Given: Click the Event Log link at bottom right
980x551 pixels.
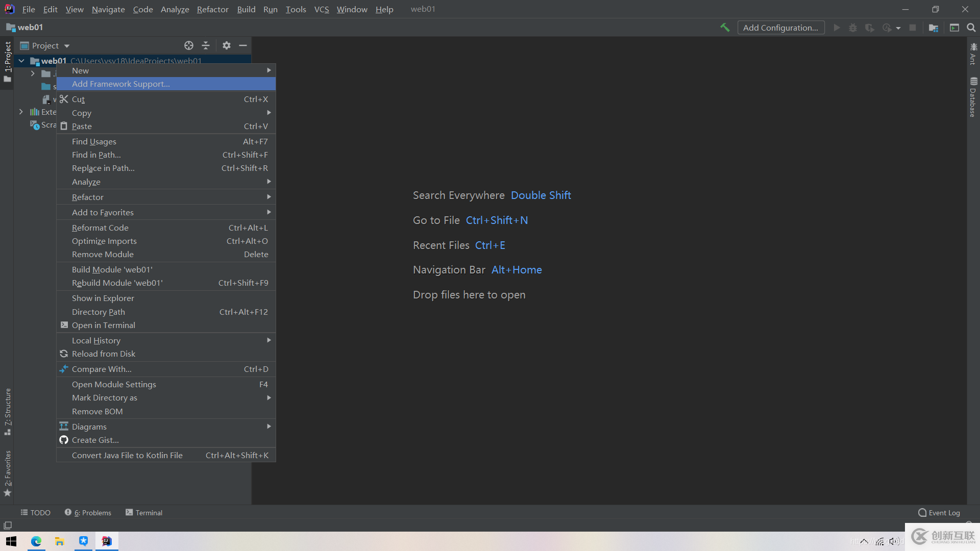Looking at the screenshot, I should tap(940, 513).
